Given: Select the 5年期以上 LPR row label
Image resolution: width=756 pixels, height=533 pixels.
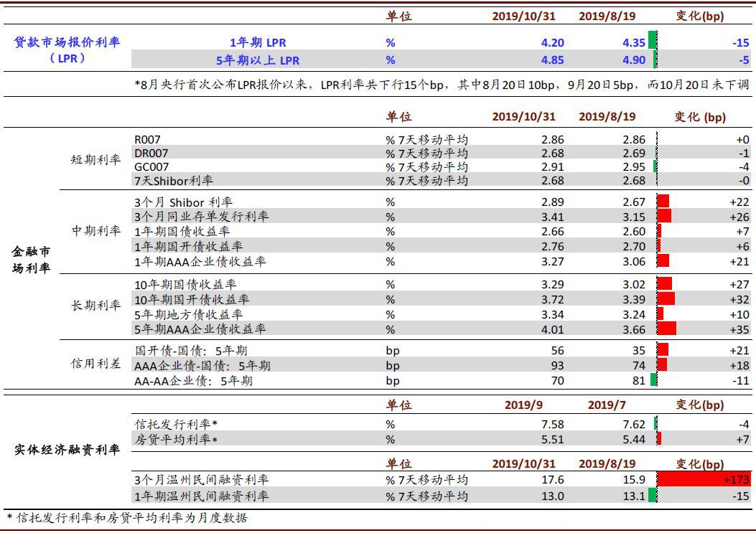Looking at the screenshot, I should click(x=258, y=60).
